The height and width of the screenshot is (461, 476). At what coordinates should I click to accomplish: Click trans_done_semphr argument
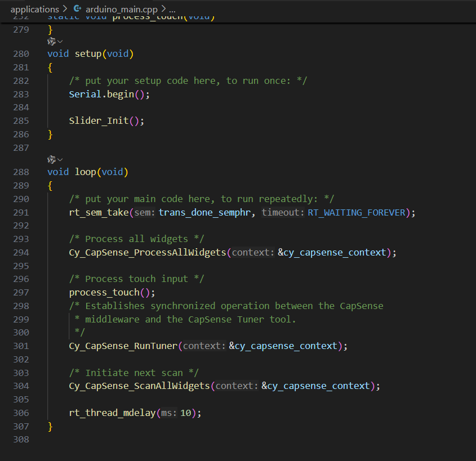[x=204, y=213]
